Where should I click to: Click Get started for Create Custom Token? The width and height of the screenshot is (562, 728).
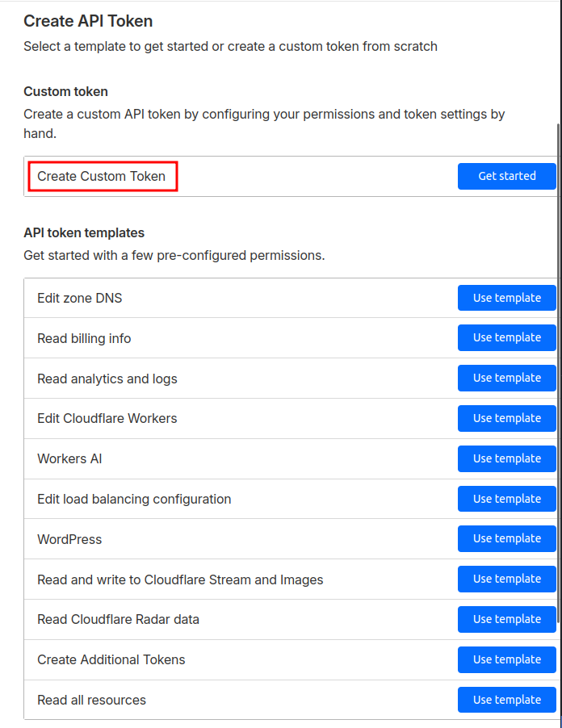[506, 176]
